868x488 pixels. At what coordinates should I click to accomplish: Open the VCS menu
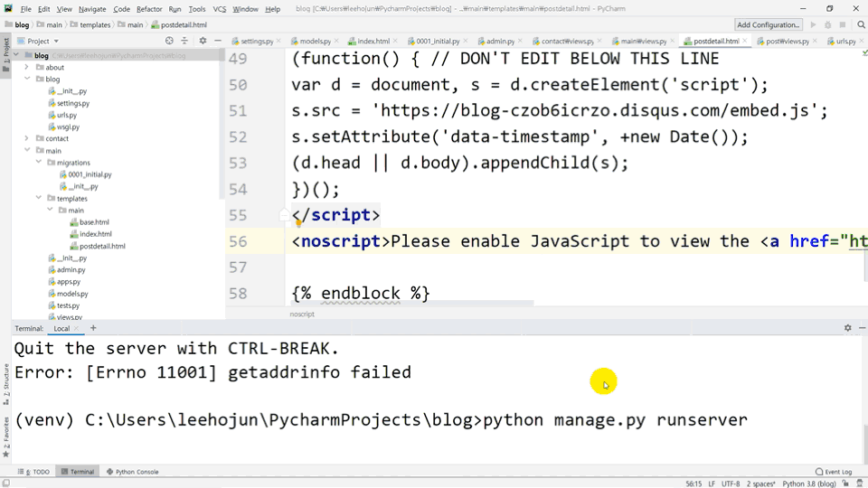[219, 9]
